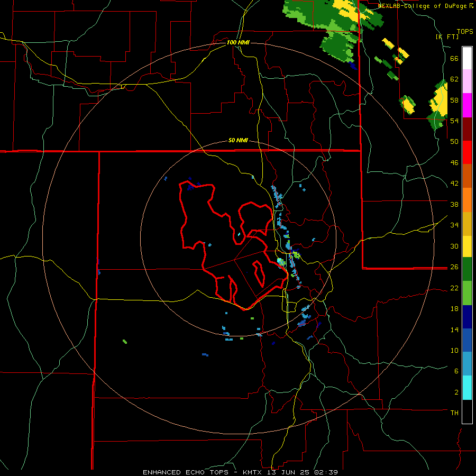This screenshot has width=476, height=476.
Task: Click the [K FT] units label
Action: [447, 36]
